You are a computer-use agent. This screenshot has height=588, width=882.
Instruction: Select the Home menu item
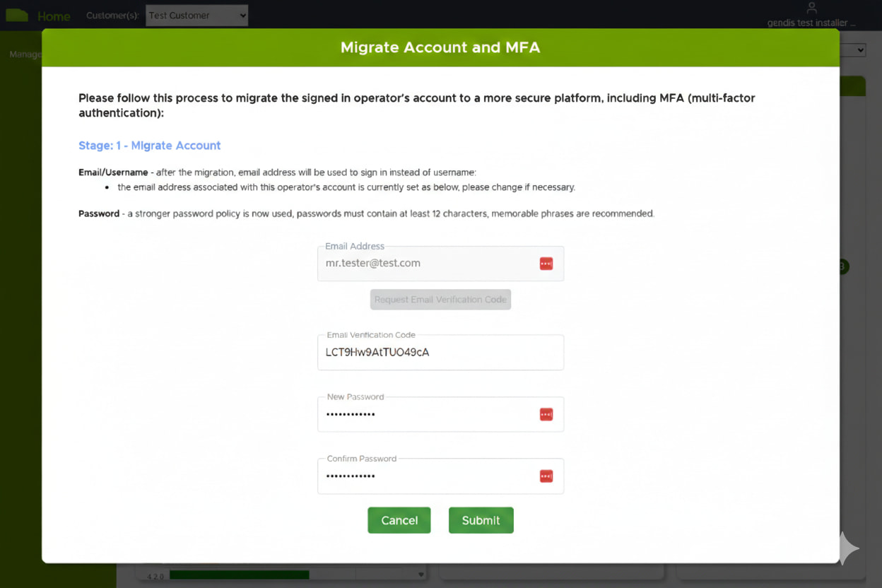pos(54,16)
